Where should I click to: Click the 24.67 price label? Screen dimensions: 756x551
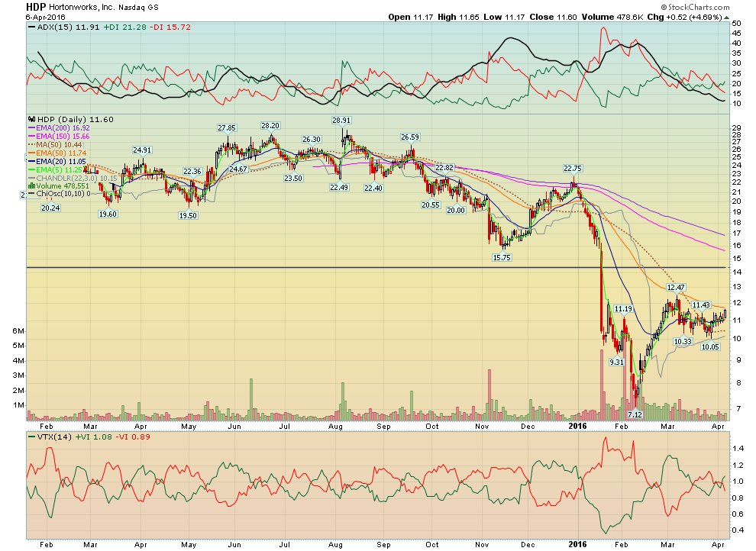[238, 169]
